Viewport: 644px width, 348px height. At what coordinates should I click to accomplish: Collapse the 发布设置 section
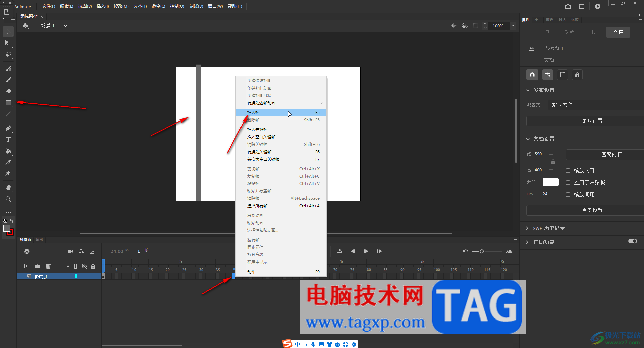coord(528,90)
